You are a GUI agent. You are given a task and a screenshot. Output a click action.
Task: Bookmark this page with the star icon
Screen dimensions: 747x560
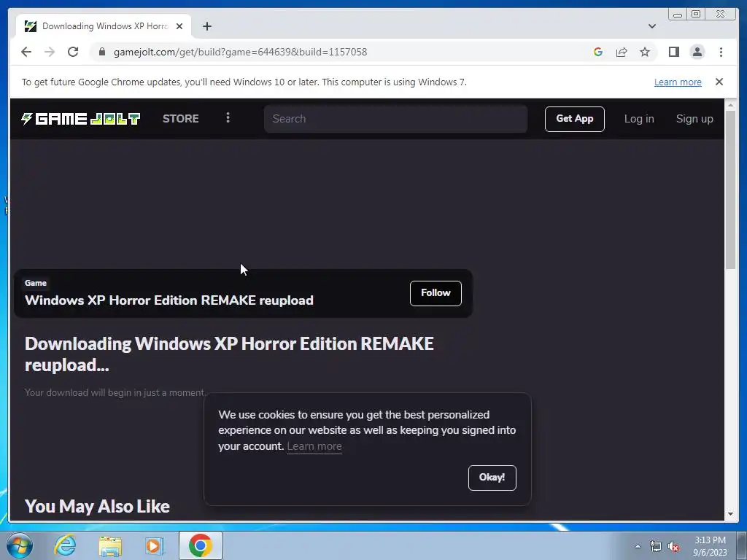coord(645,52)
